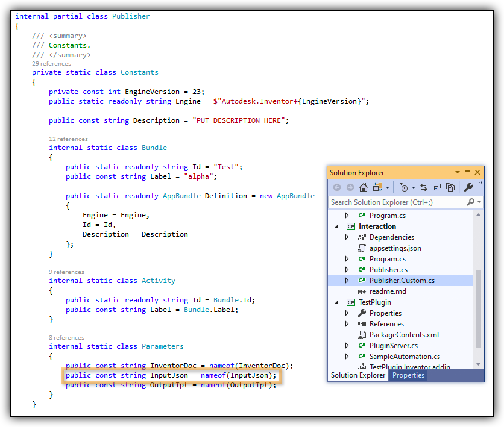The image size is (504, 427).
Task: Click the Pending Changes Filter clock icon
Action: [404, 188]
